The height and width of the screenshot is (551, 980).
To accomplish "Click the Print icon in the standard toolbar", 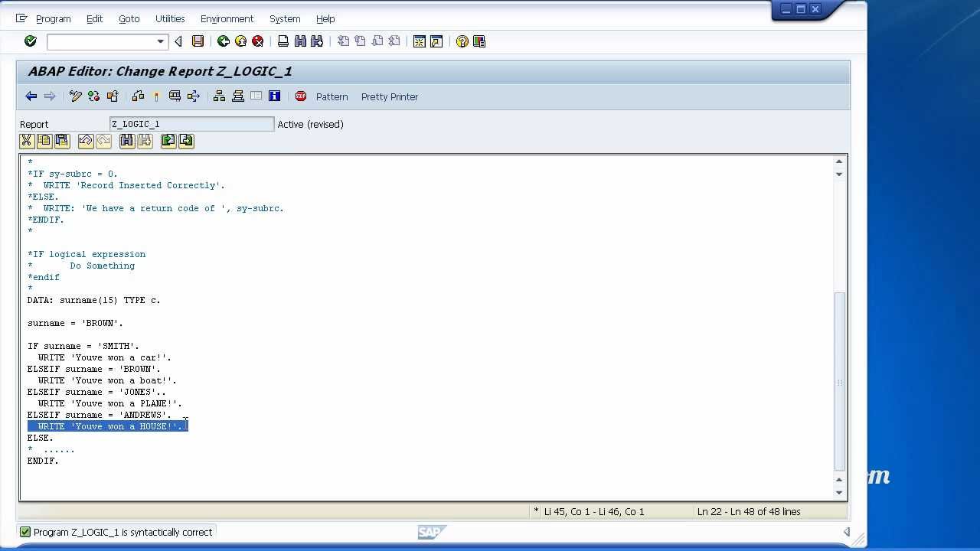I will coord(283,41).
